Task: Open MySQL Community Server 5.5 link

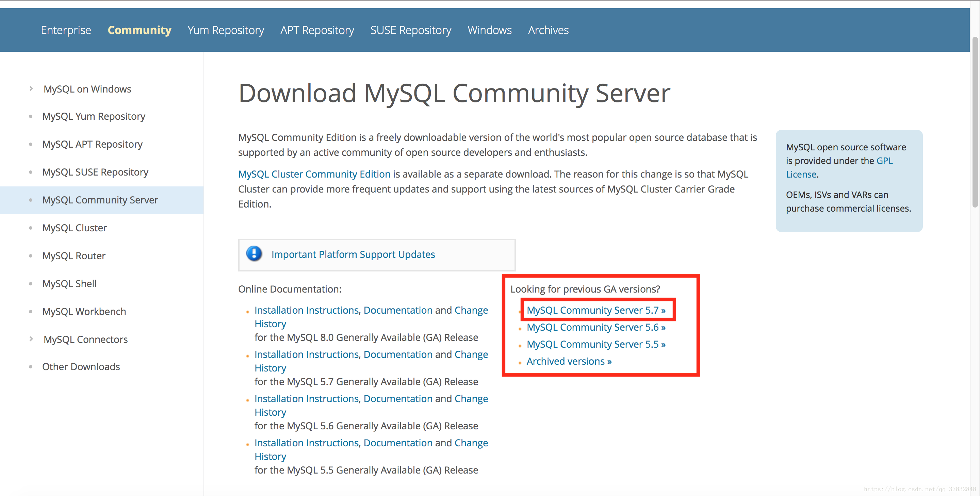Action: coord(596,344)
